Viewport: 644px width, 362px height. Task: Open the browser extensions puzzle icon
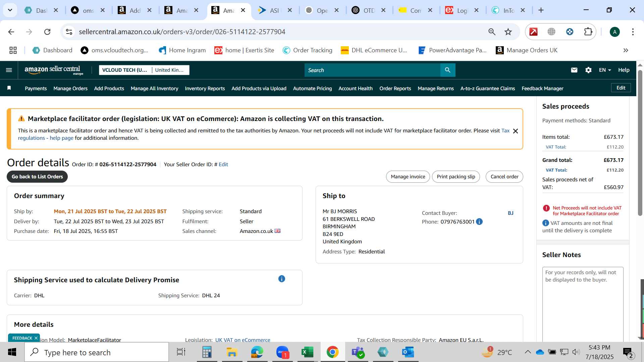588,32
